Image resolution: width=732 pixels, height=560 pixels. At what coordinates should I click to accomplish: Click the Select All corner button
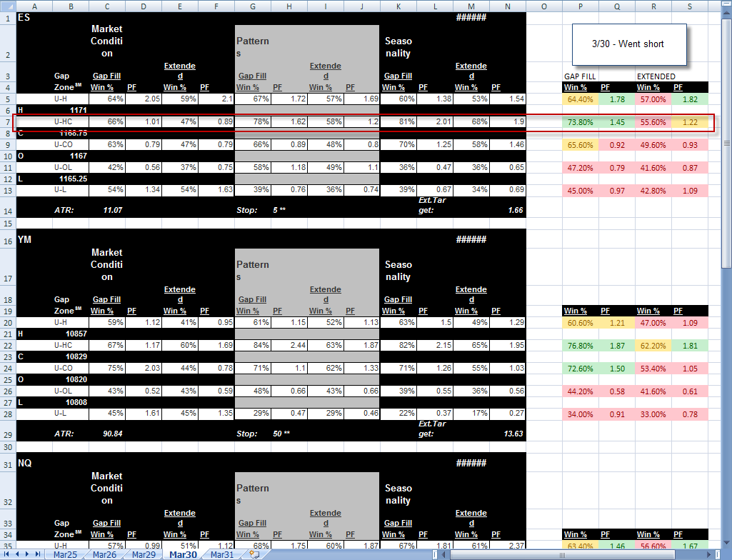pyautogui.click(x=8, y=6)
